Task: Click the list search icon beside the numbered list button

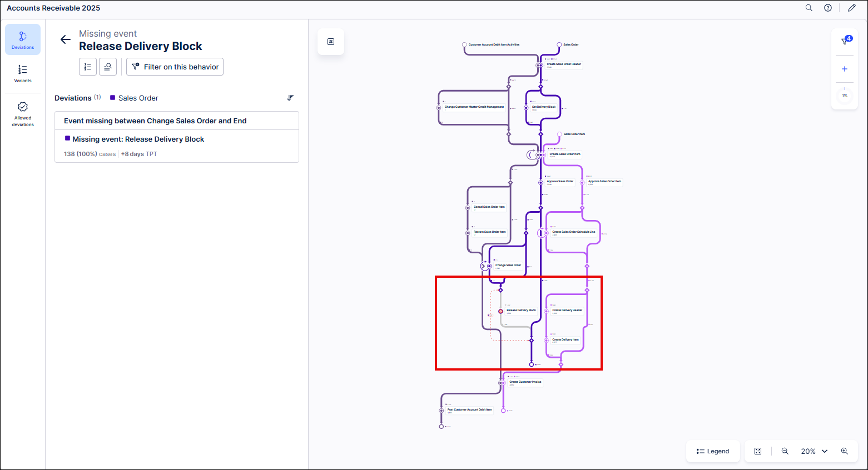Action: [x=108, y=67]
